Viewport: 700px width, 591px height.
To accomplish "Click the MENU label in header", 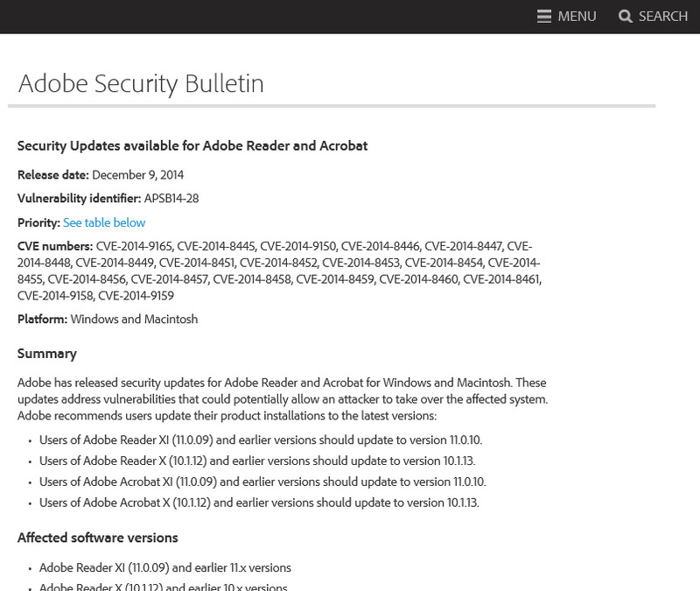I will click(x=577, y=17).
